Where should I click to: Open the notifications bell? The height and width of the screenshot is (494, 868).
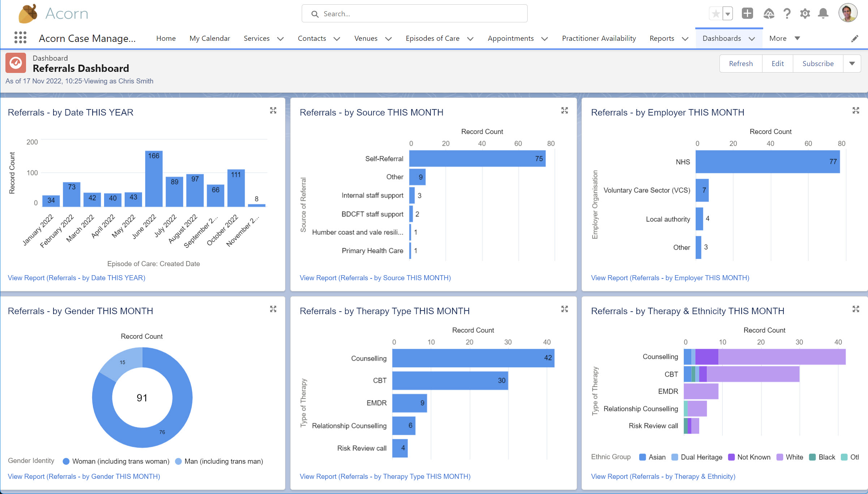click(823, 14)
